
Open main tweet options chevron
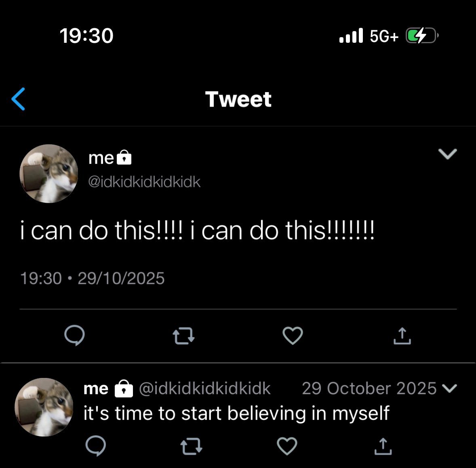(447, 154)
